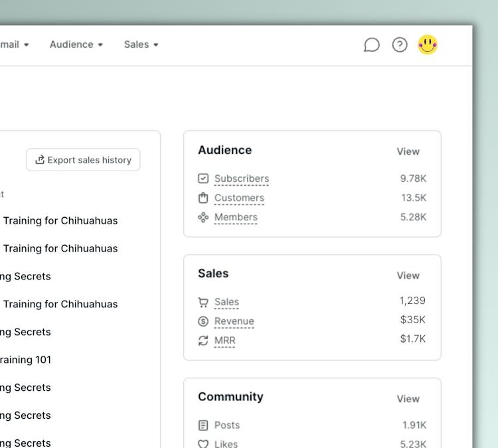Click the 1,239 sales value

click(x=412, y=301)
